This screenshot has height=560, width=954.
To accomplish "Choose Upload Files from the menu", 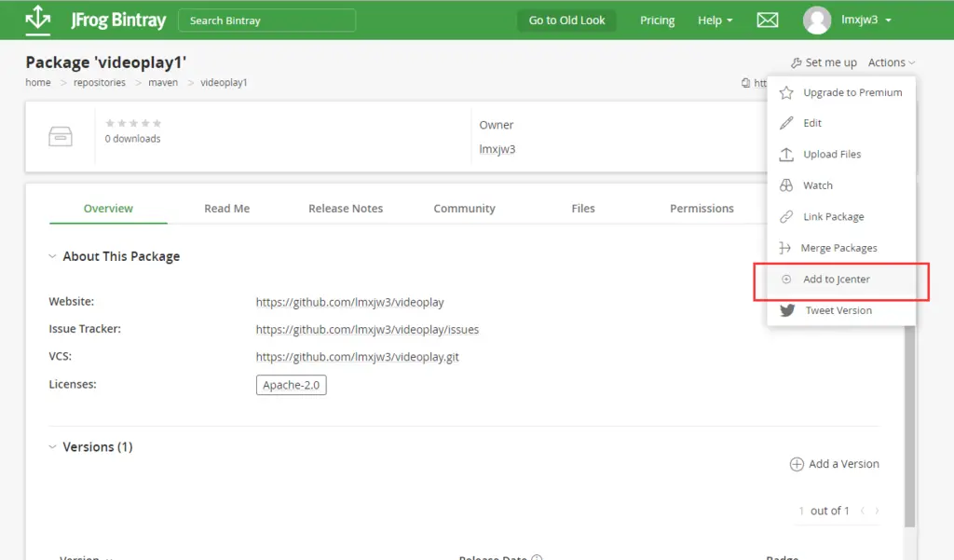I will [x=841, y=155].
